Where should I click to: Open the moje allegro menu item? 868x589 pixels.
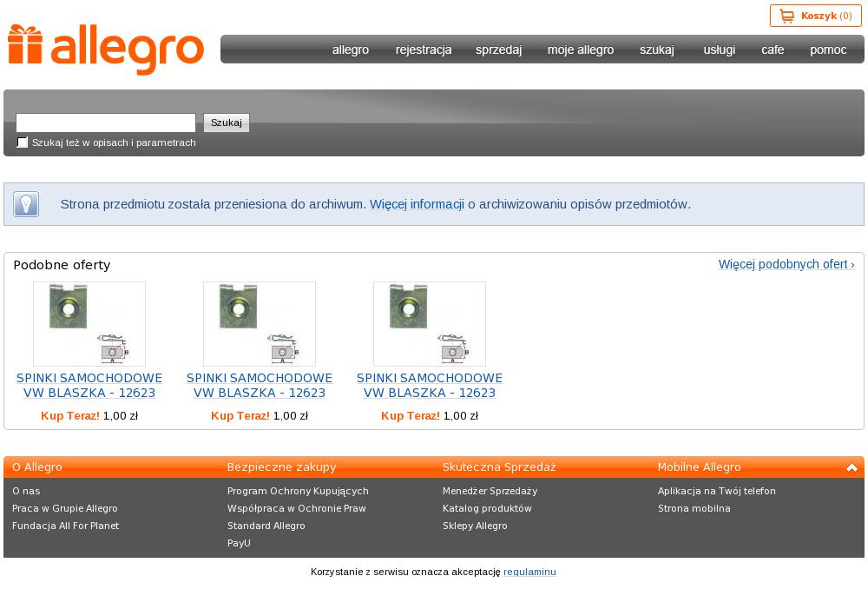(581, 50)
